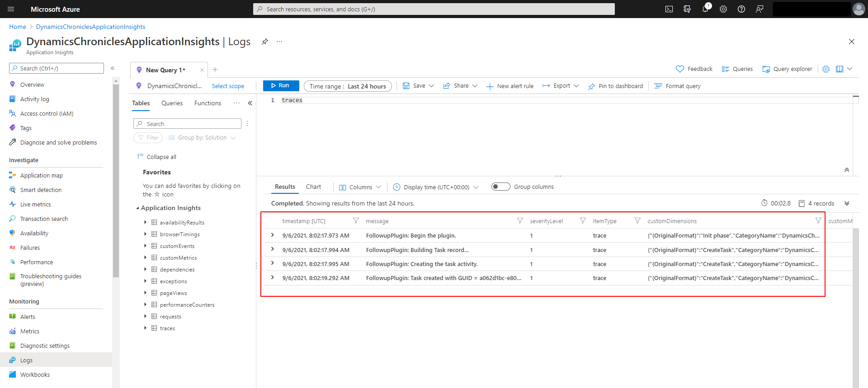Screen dimensions: 868x388
Task: Open the Save dropdown
Action: point(418,86)
